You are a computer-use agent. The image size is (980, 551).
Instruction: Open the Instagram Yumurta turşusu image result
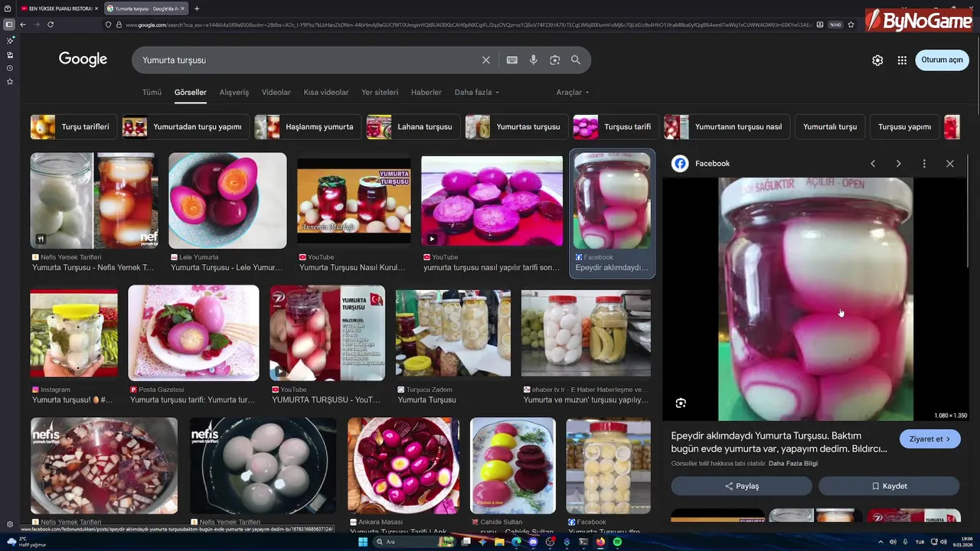tap(74, 333)
